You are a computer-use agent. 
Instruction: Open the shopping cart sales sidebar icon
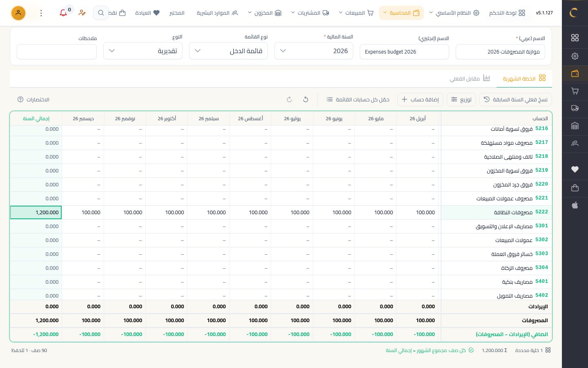click(x=575, y=91)
